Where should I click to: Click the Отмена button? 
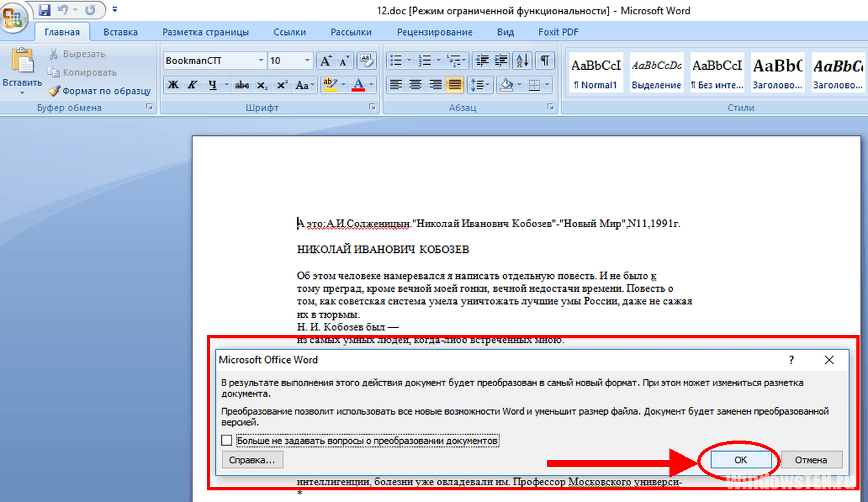(x=811, y=460)
